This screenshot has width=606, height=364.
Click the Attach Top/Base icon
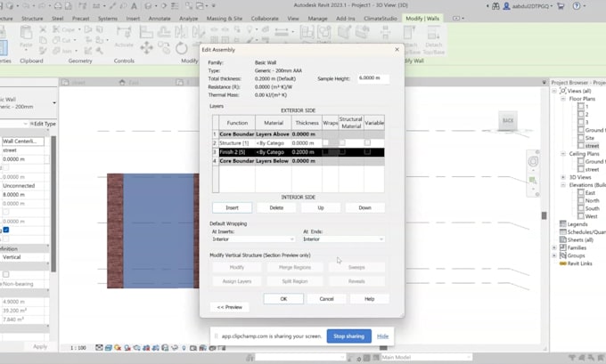pyautogui.click(x=409, y=33)
